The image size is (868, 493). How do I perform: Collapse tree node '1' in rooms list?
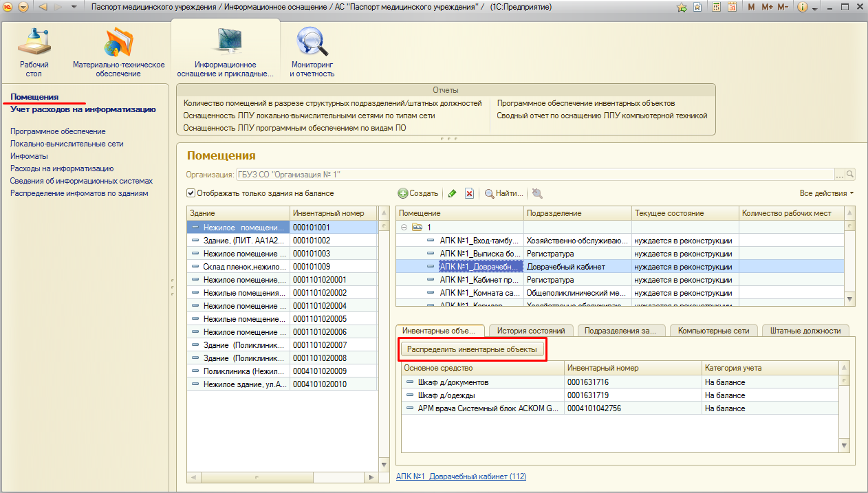pos(404,227)
